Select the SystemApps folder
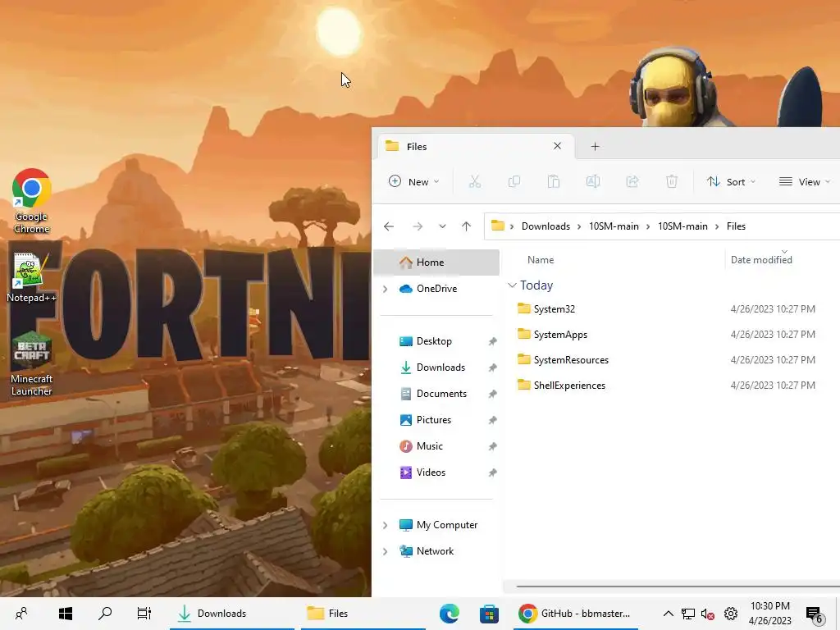This screenshot has width=840, height=630. (560, 335)
